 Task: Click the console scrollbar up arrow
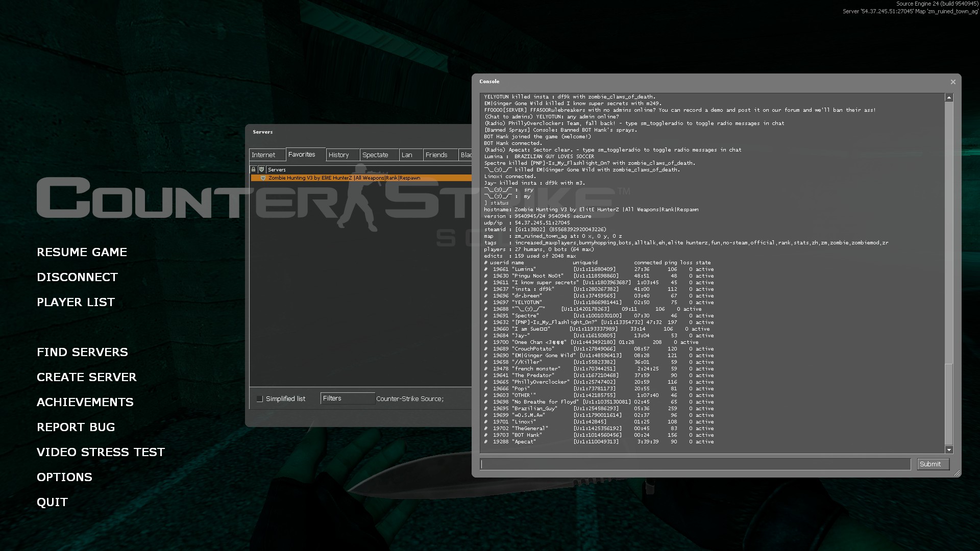(x=949, y=97)
